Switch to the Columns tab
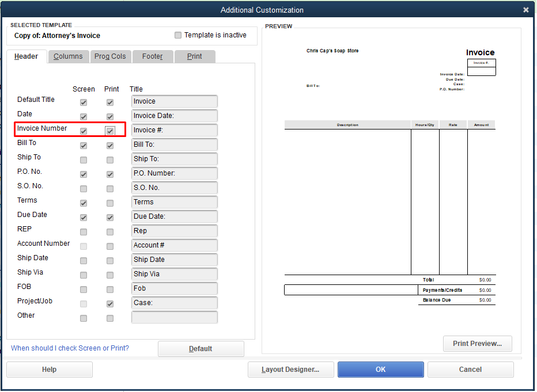The height and width of the screenshot is (392, 537). pos(68,56)
